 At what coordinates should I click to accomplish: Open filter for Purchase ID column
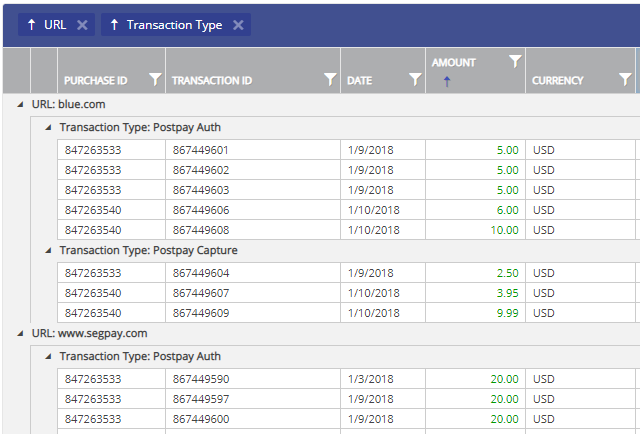pos(155,79)
